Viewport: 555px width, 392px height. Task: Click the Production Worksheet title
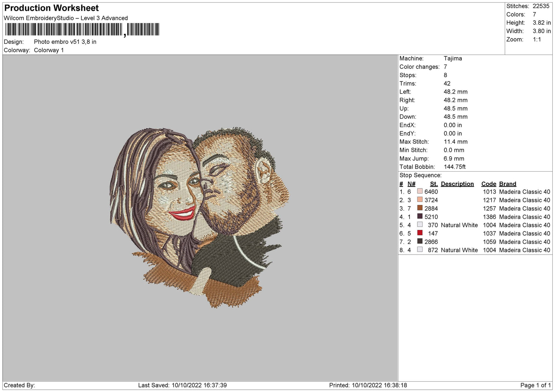(x=51, y=8)
